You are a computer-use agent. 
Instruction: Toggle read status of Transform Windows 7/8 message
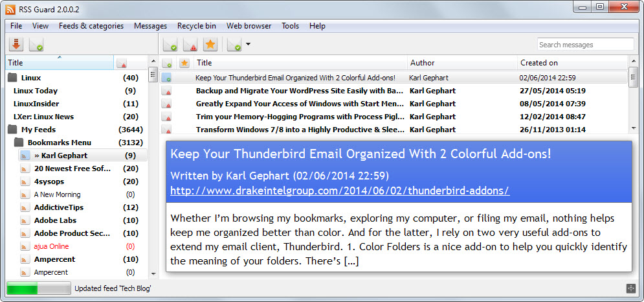tap(167, 130)
